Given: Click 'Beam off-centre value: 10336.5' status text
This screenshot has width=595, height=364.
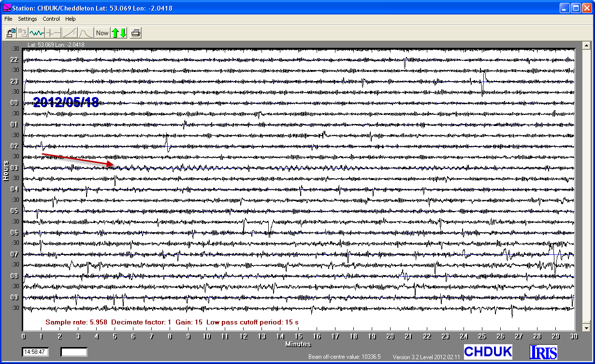Looking at the screenshot, I should tap(345, 357).
